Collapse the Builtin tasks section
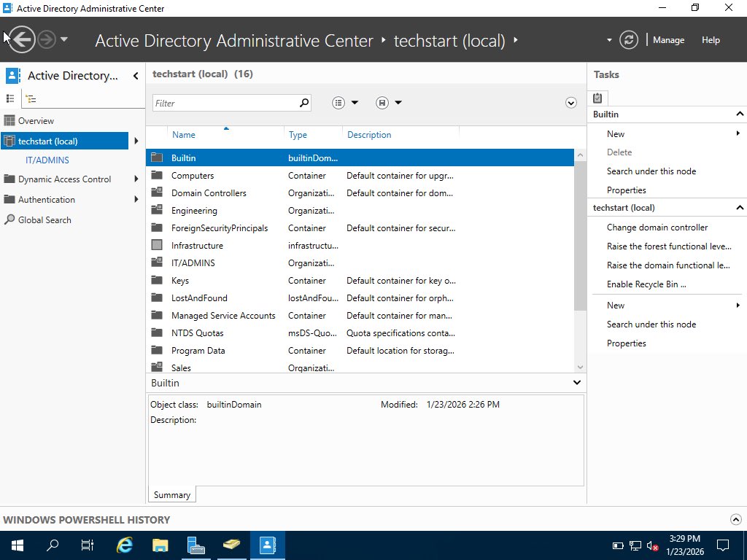 [740, 114]
